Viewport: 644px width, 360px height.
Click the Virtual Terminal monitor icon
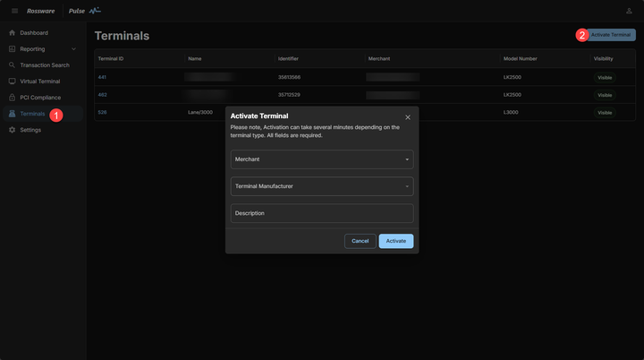12,81
